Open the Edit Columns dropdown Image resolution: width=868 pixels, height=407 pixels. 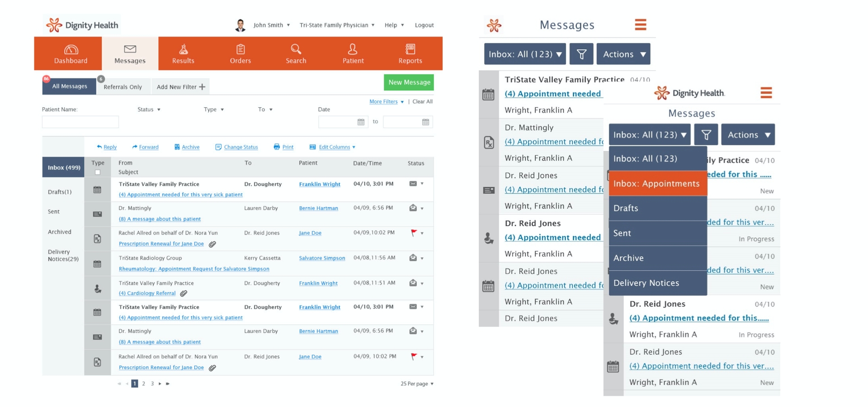pyautogui.click(x=333, y=147)
